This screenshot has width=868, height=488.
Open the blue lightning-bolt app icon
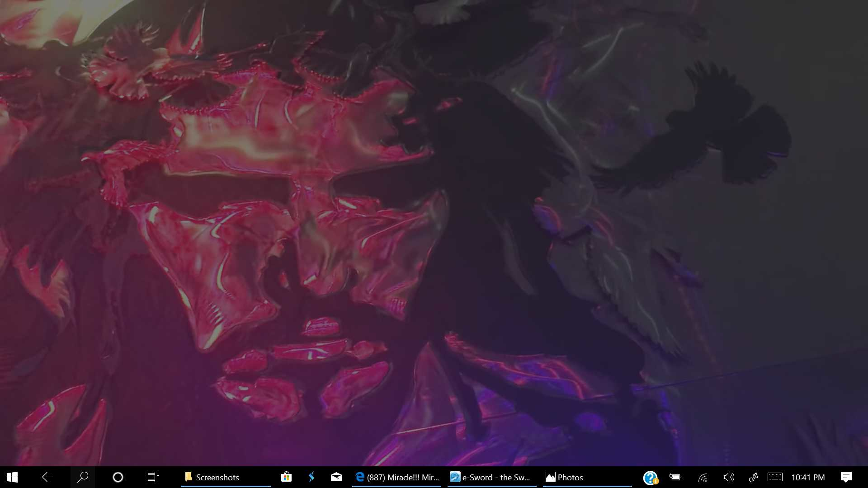[311, 477]
